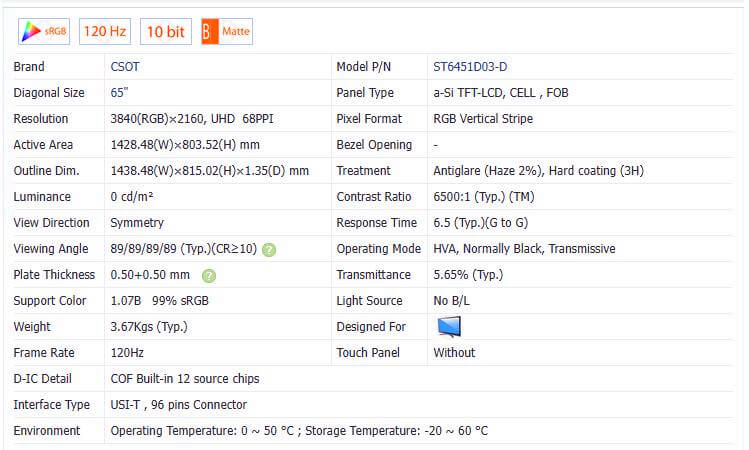Click the TV icon in Designed For

click(x=449, y=327)
